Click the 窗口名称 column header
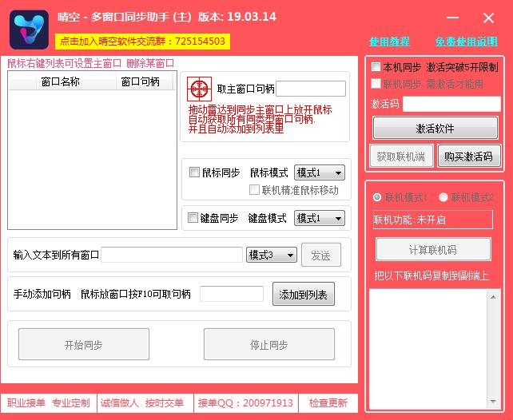The height and width of the screenshot is (420, 513). [61, 81]
